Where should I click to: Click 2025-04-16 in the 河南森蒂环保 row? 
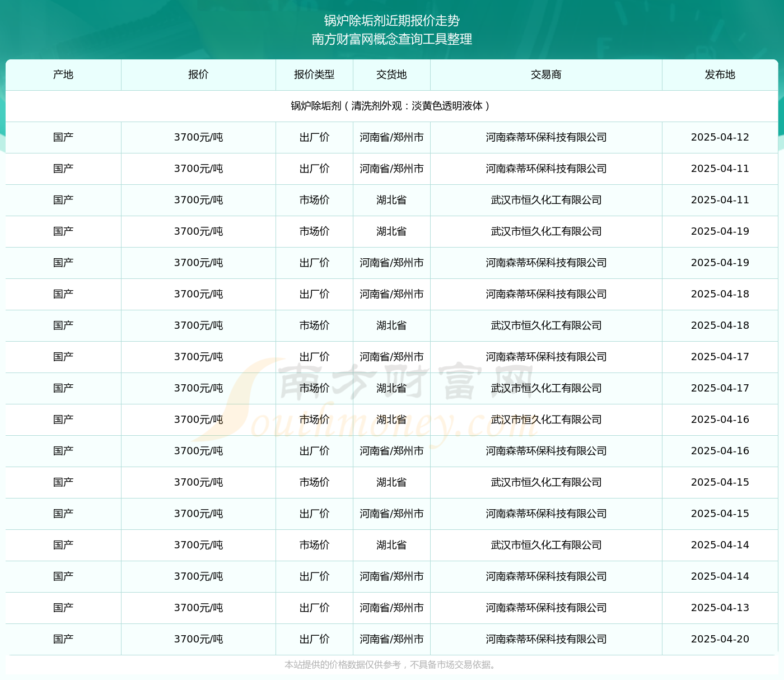tap(720, 451)
